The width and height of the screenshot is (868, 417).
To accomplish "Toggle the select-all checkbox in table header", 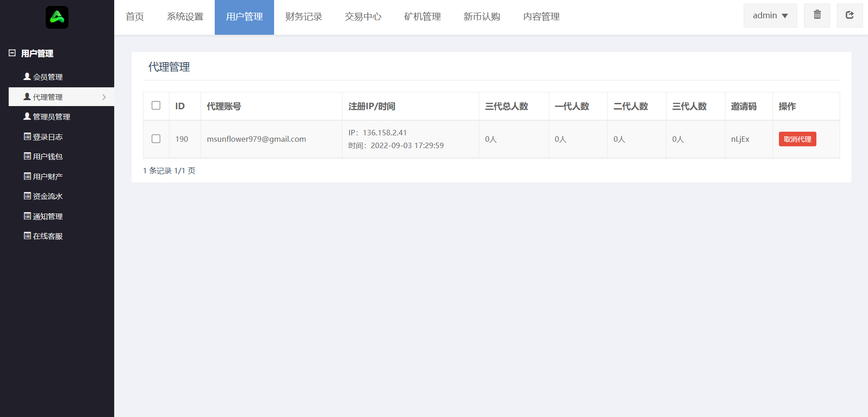I will click(x=156, y=106).
